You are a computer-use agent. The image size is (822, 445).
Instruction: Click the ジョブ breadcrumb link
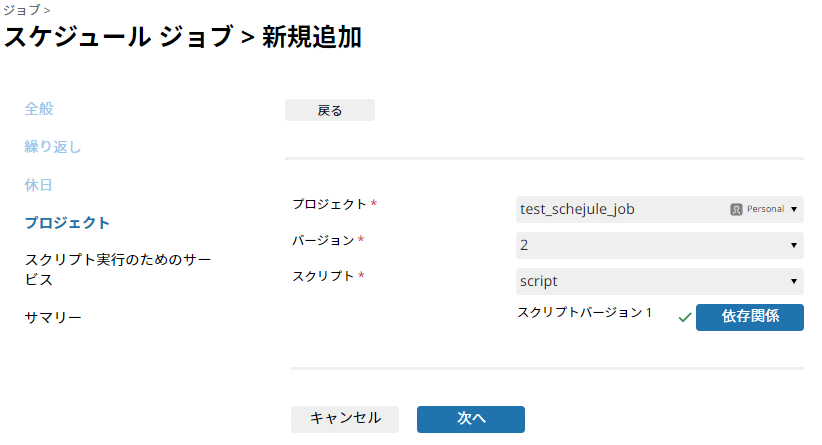click(x=22, y=9)
